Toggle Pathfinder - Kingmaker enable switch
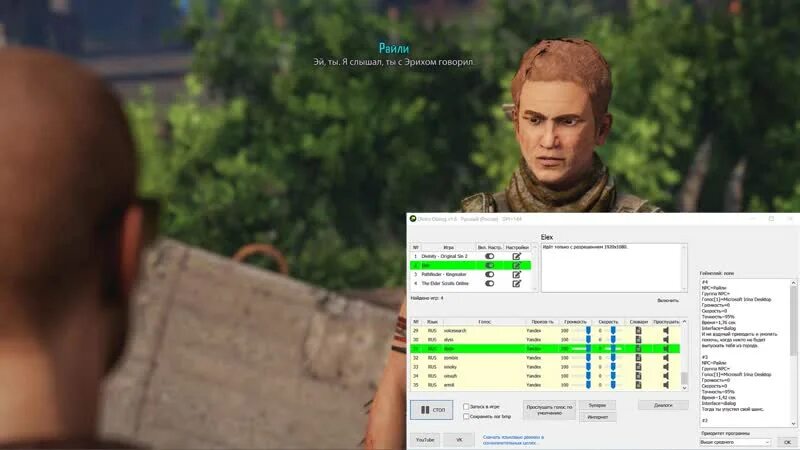The width and height of the screenshot is (800, 450). 489,274
